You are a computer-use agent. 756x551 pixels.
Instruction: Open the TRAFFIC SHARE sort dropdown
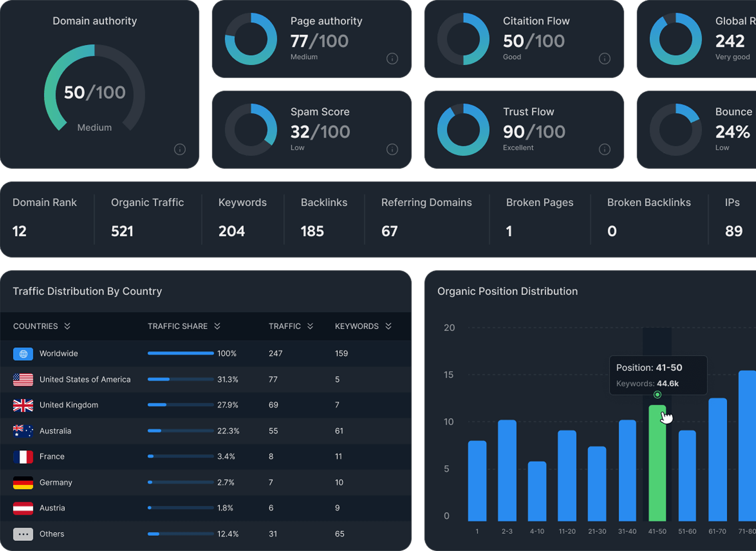coord(217,326)
